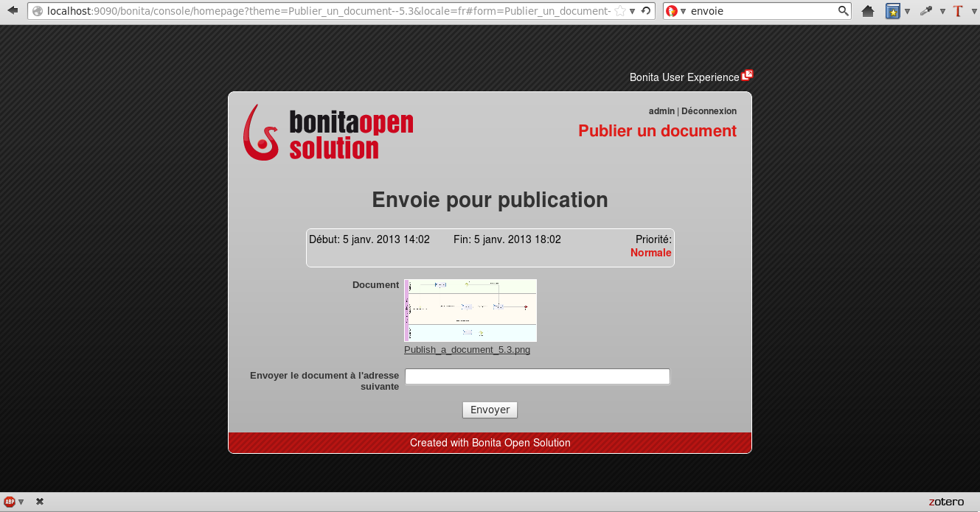The width and height of the screenshot is (980, 512).
Task: Click the 'Début: 5 janv. 2013 14:02' text
Action: pyautogui.click(x=369, y=239)
